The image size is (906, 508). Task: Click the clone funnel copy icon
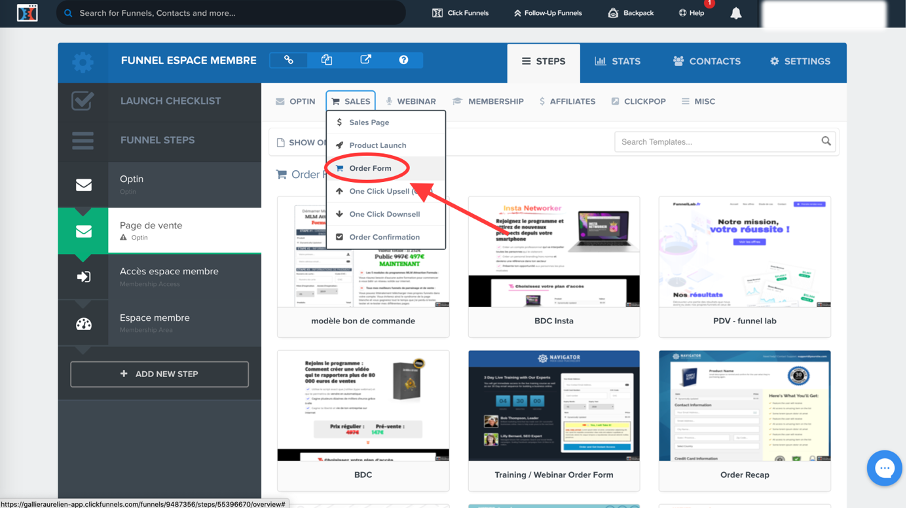click(x=326, y=60)
